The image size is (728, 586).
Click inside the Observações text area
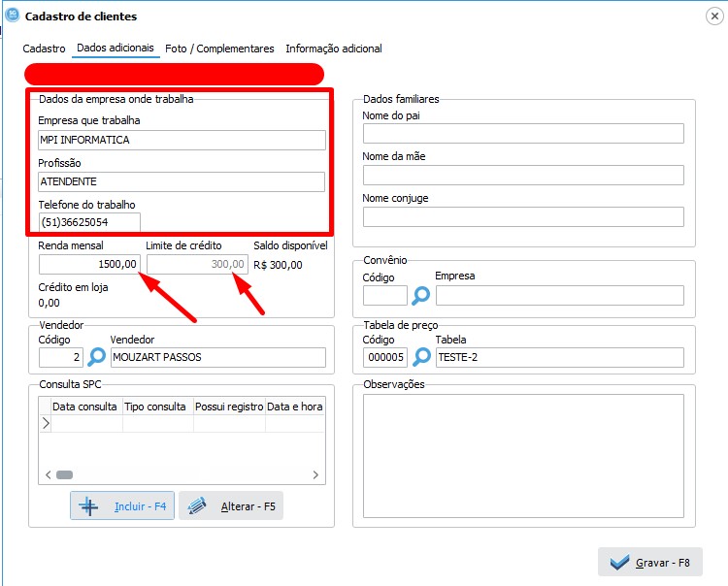point(523,456)
